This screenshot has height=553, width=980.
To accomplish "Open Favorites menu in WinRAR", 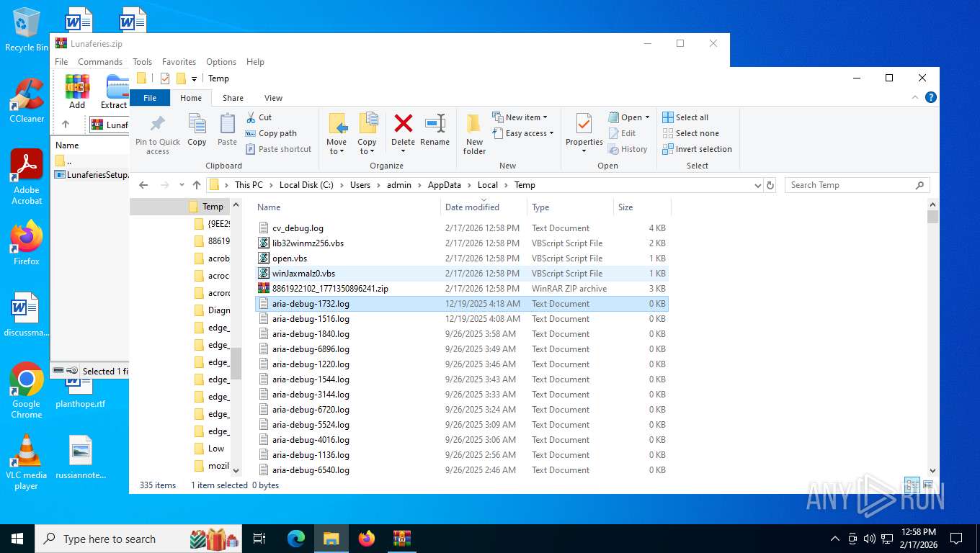I will pyautogui.click(x=179, y=62).
